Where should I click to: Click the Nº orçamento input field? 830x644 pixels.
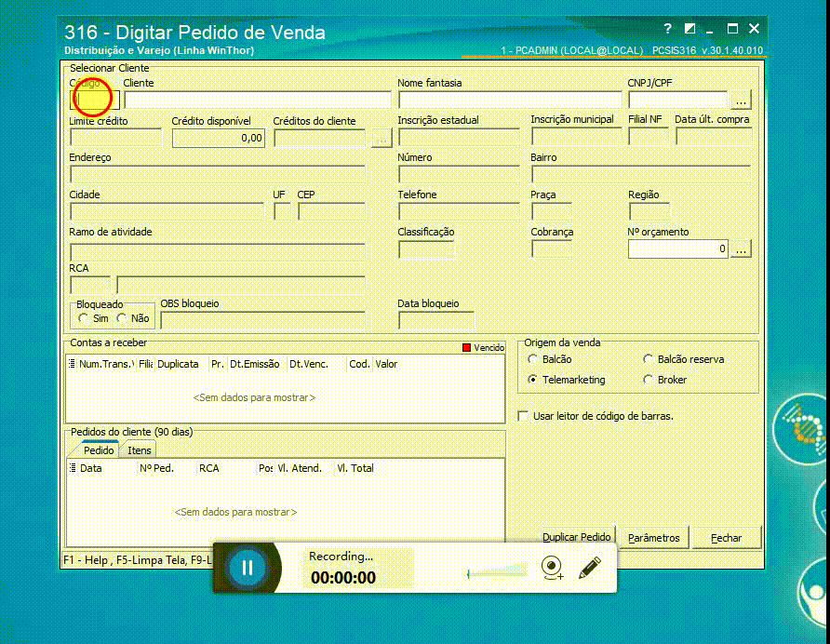coord(678,248)
